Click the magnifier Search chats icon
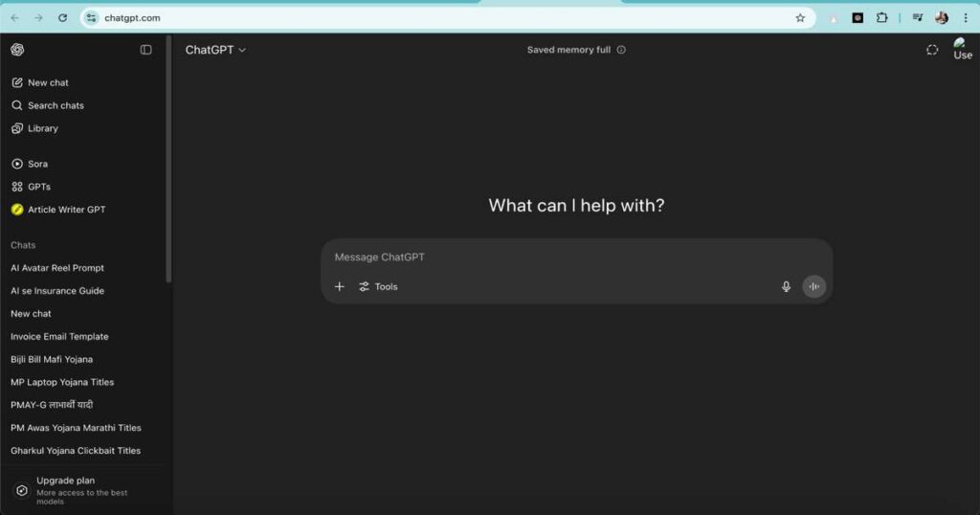980x515 pixels. point(17,105)
